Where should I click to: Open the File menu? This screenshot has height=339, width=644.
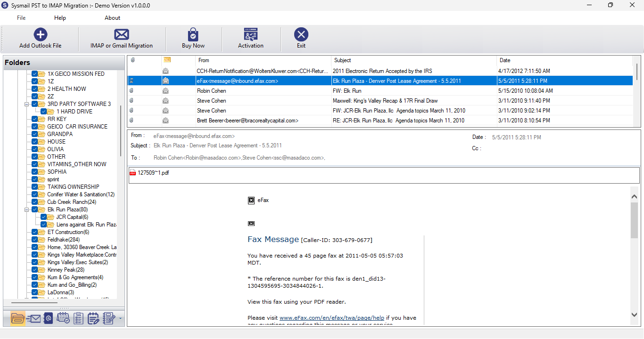(21, 18)
